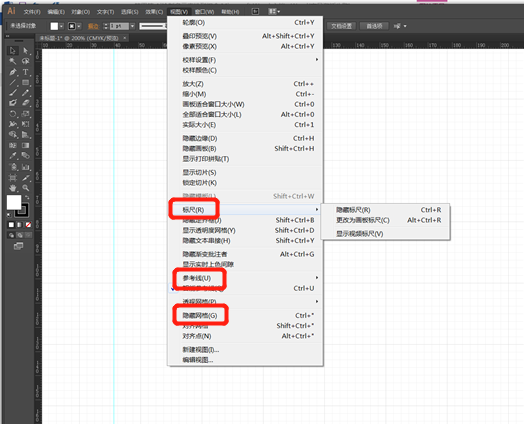Open the 文件(F) menu

point(32,12)
